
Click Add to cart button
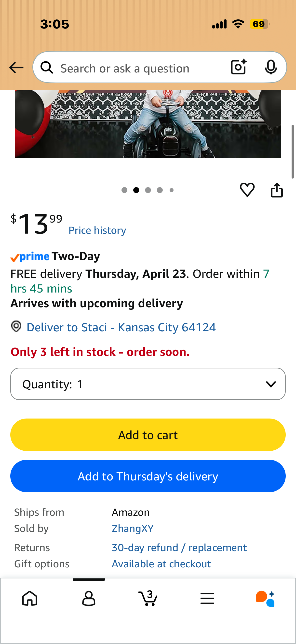coord(148,435)
